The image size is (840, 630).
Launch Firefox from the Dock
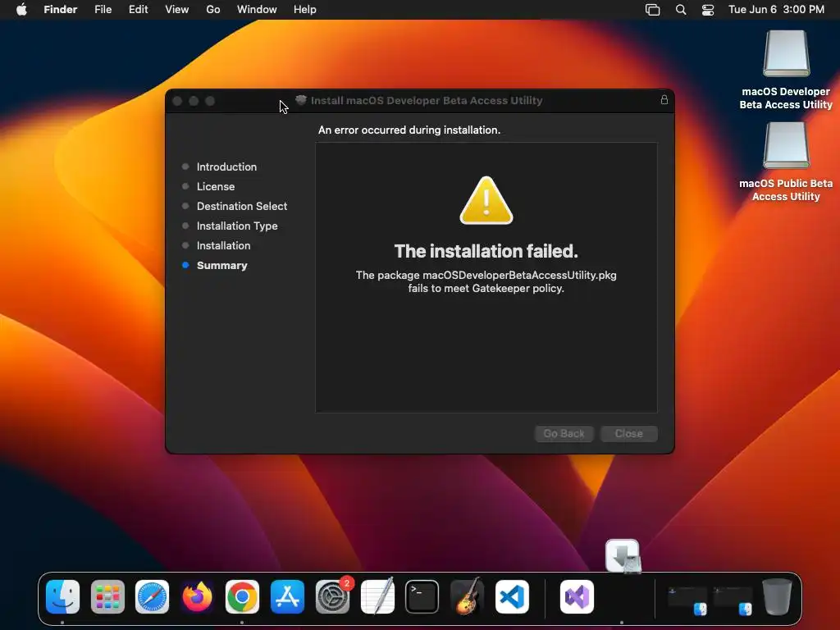point(197,596)
